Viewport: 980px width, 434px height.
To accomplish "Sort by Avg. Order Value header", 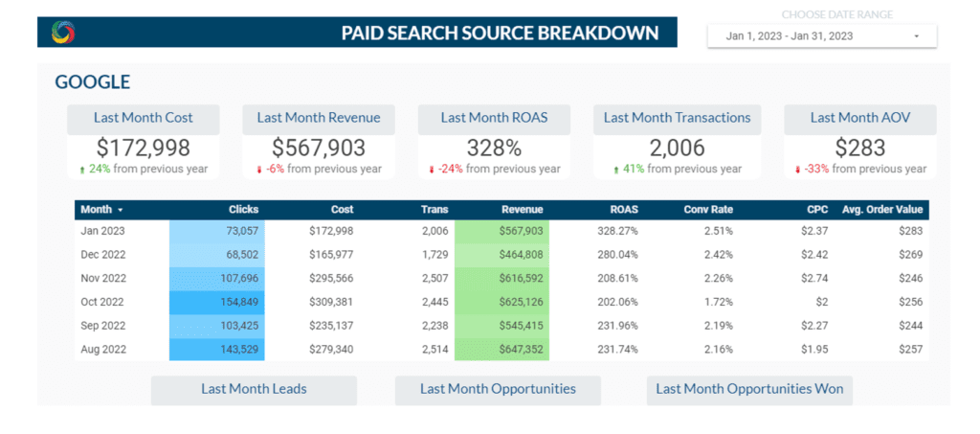I will tap(881, 210).
